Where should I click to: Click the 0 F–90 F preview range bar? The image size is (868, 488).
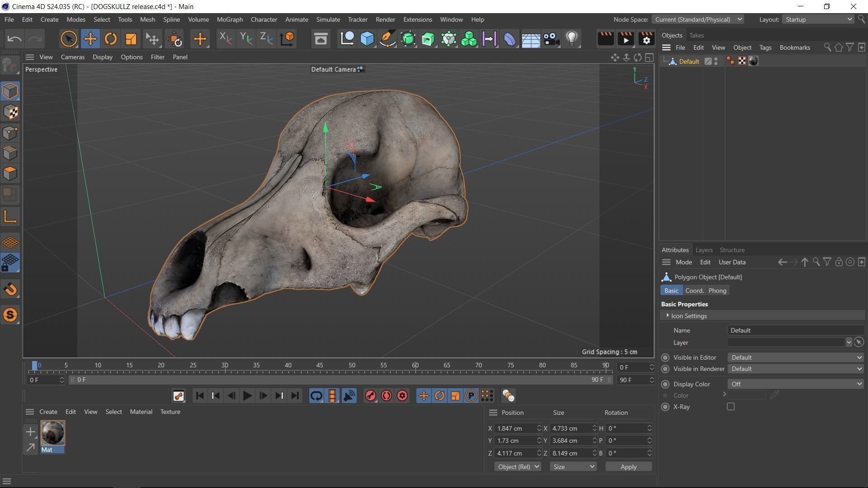pos(340,380)
